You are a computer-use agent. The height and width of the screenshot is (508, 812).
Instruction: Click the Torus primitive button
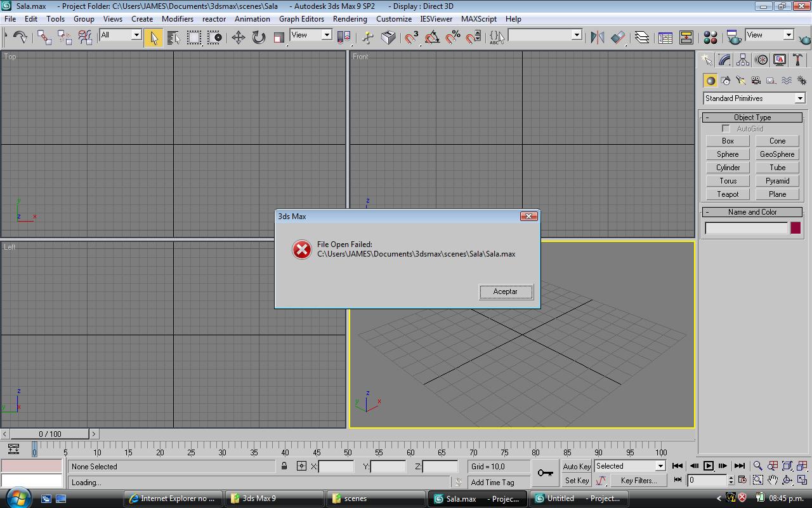tap(728, 181)
